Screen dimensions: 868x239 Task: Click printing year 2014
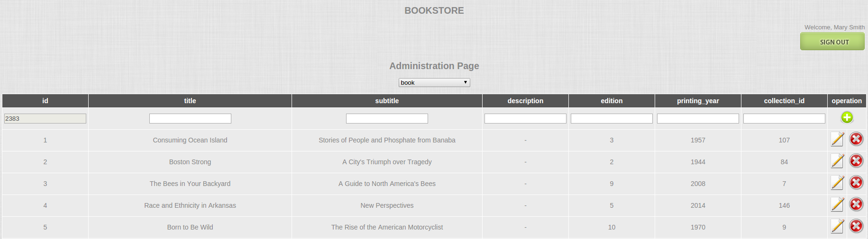click(x=698, y=205)
